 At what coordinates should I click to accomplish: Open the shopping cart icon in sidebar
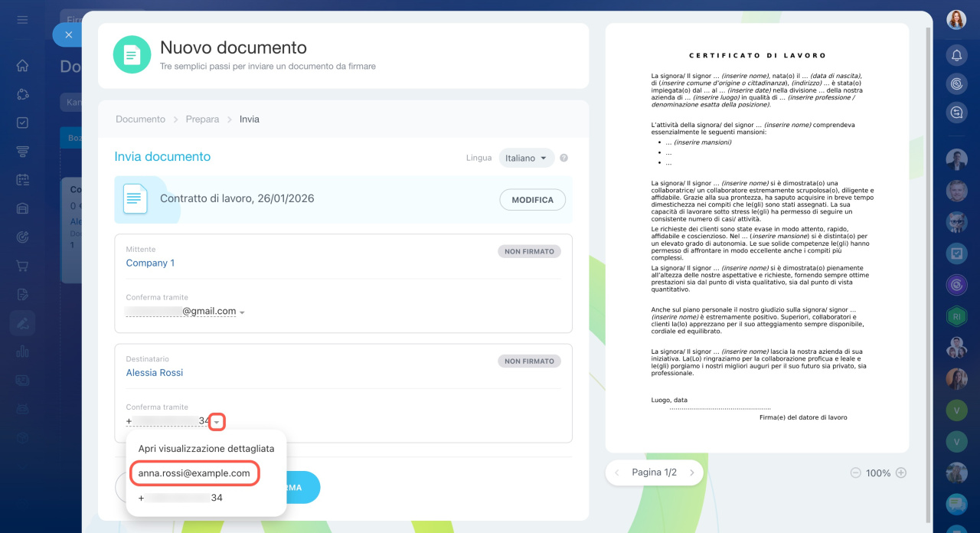click(23, 266)
